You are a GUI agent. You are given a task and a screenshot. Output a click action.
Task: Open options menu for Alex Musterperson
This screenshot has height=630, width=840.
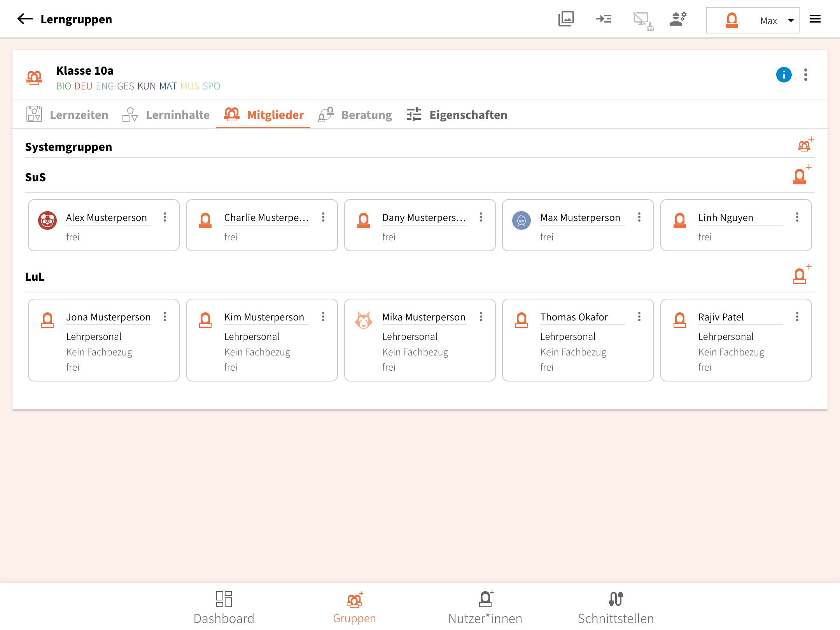[165, 217]
